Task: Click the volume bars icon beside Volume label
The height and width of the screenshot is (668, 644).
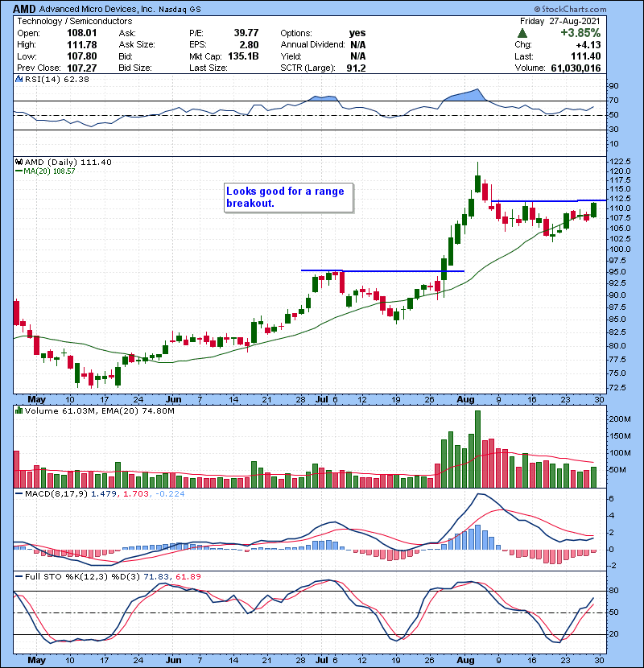Action: coord(19,410)
